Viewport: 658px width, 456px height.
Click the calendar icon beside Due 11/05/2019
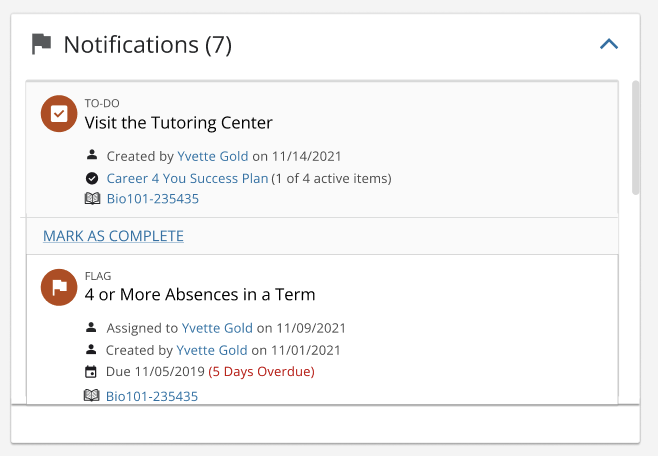pos(91,372)
